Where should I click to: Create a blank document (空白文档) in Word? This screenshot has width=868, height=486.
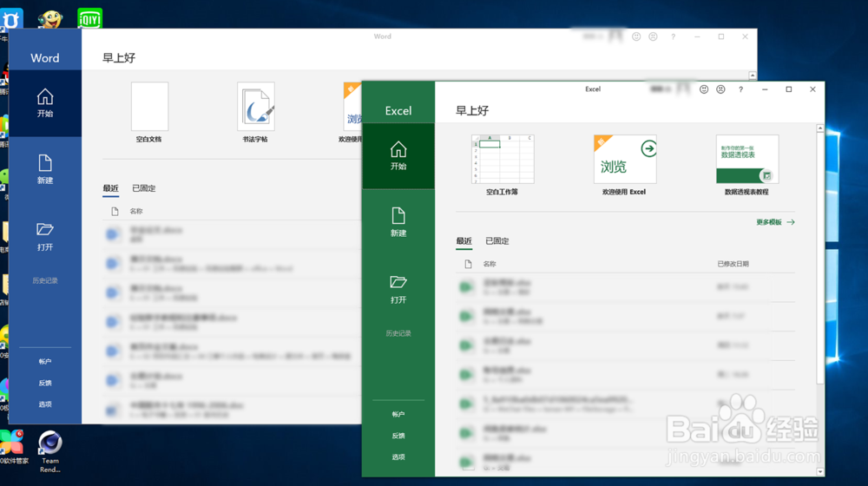[149, 112]
